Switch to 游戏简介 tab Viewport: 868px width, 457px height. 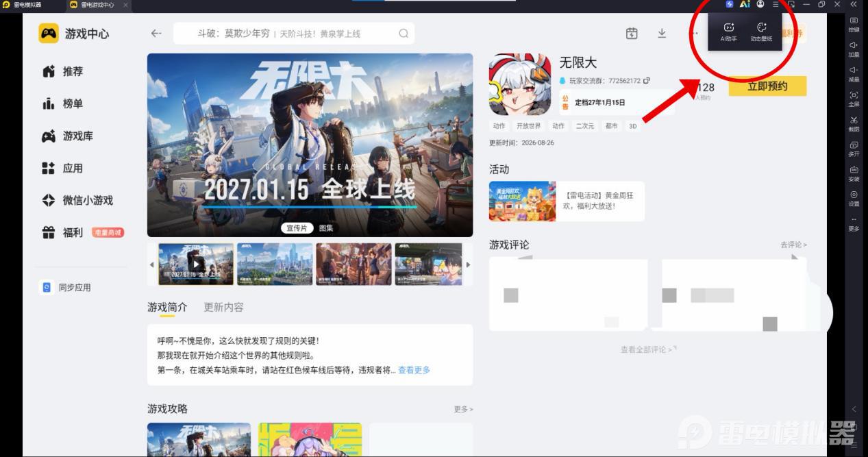(167, 307)
